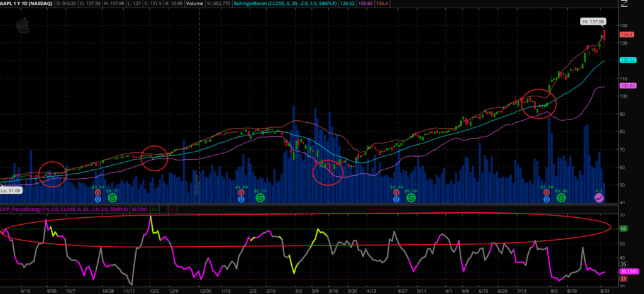The image size is (644, 294).
Task: Click the Lo: 51.06 price bubble
Action: click(x=11, y=190)
